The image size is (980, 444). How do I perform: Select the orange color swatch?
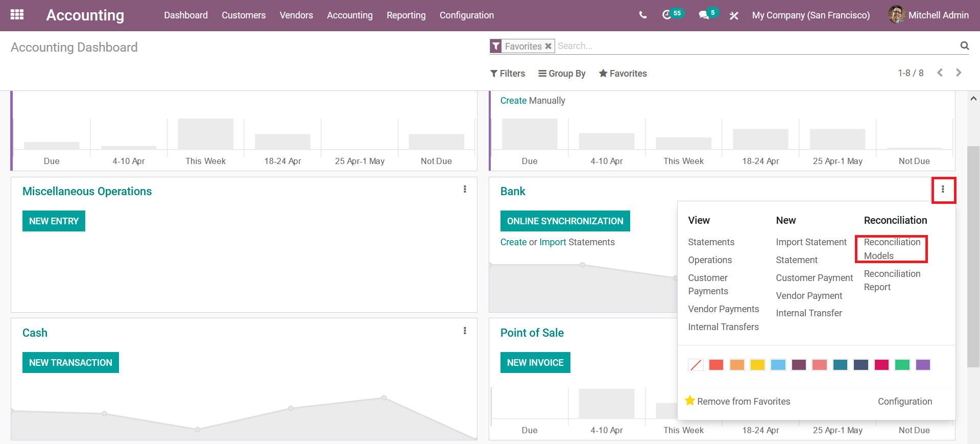coord(737,365)
